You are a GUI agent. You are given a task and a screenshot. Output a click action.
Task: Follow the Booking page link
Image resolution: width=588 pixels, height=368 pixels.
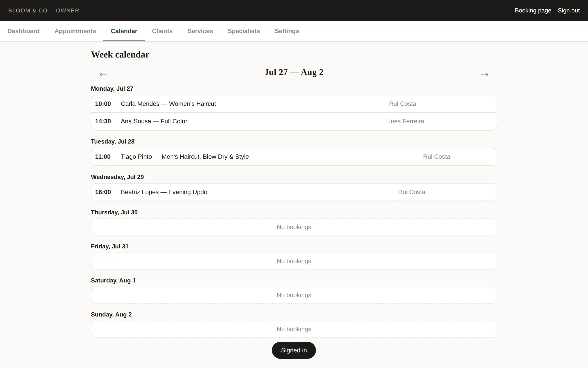click(533, 11)
